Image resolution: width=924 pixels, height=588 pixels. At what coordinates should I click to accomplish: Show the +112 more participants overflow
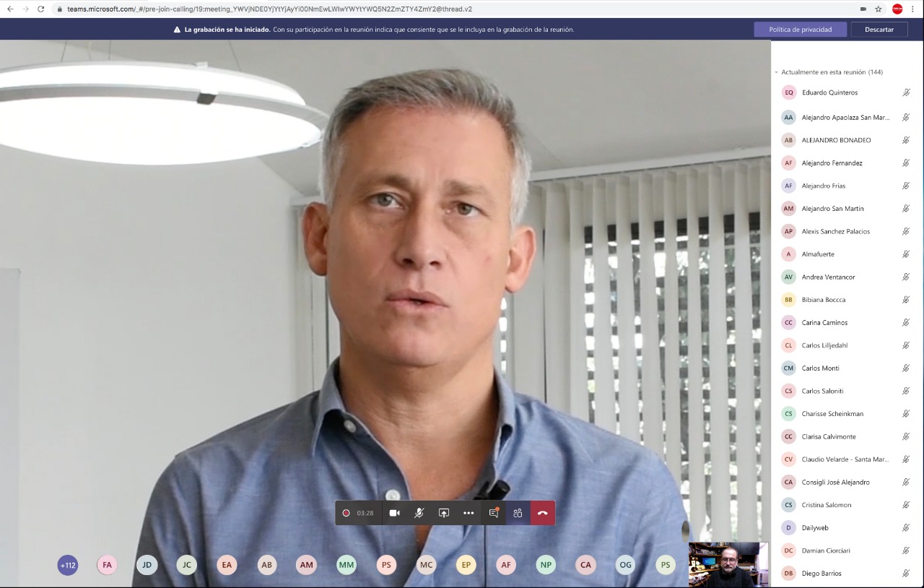click(68, 565)
